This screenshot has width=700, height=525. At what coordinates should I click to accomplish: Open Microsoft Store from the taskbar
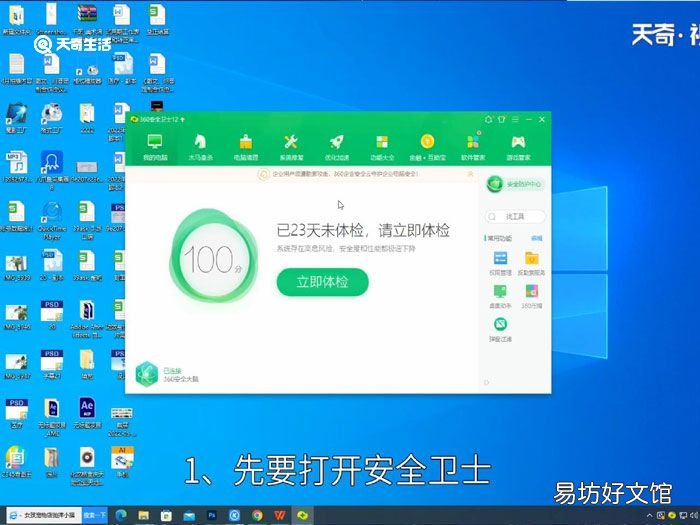(166, 515)
